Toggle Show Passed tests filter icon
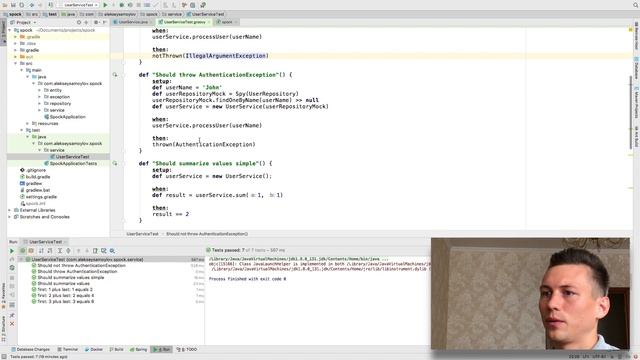 23,251
